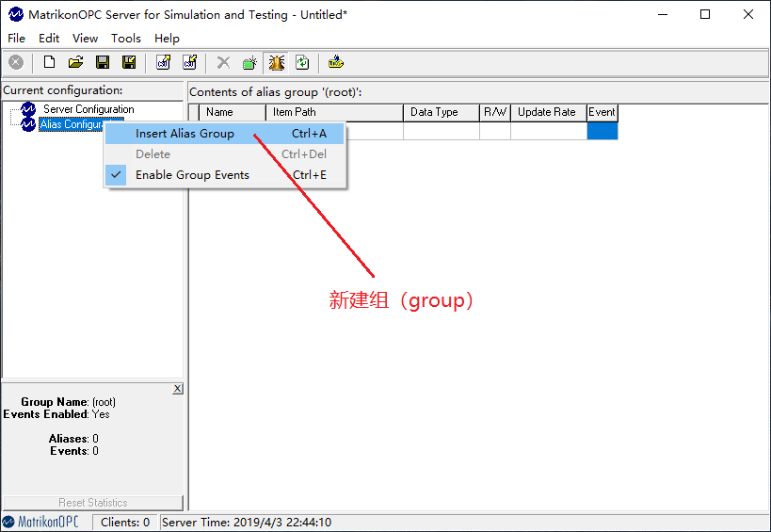Open the File menu
This screenshot has height=532, width=771.
click(x=16, y=39)
